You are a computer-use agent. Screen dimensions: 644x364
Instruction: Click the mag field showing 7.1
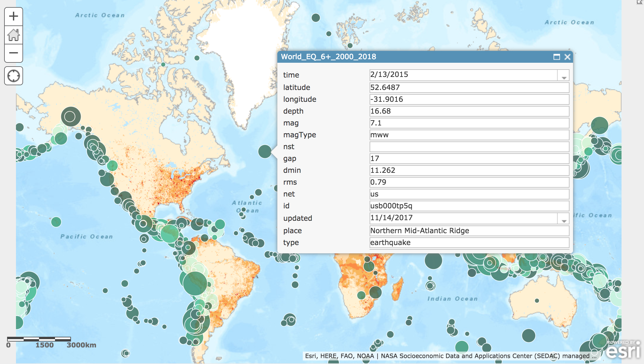[x=469, y=123]
